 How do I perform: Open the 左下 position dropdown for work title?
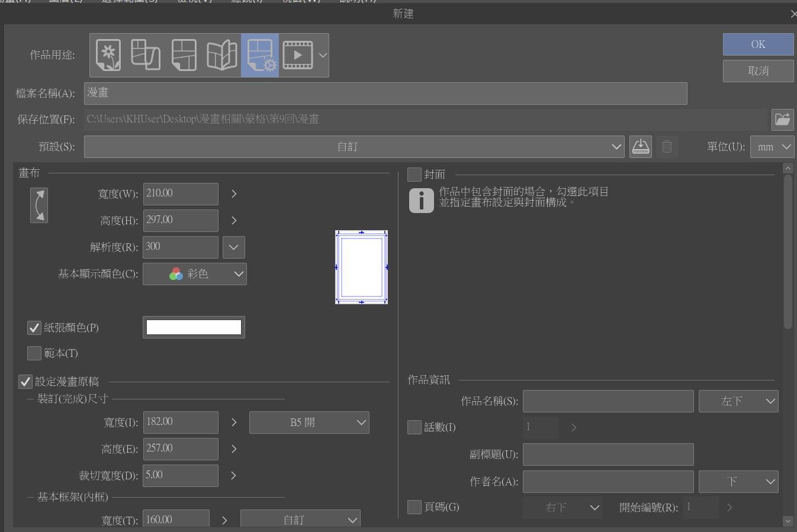pos(738,401)
